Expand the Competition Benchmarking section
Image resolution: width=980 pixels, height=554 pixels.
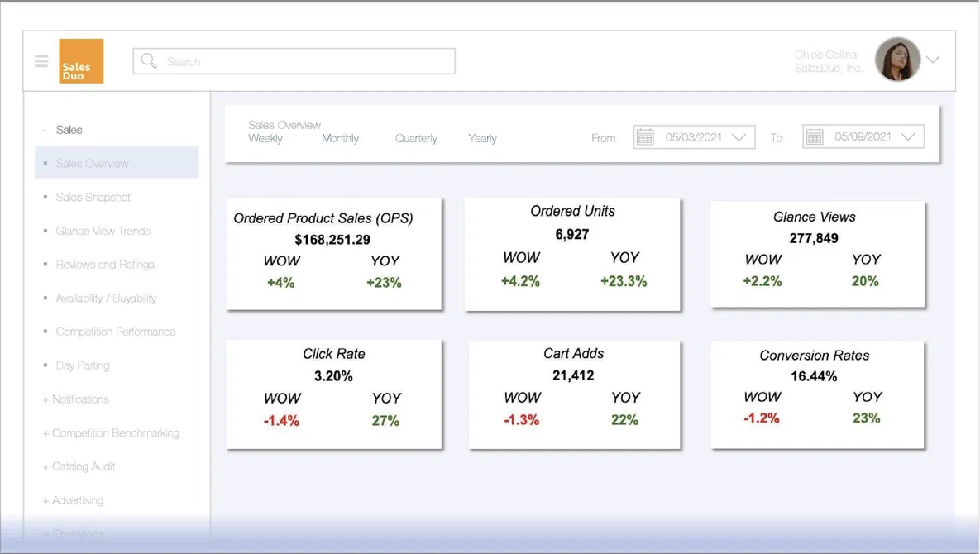(x=112, y=432)
